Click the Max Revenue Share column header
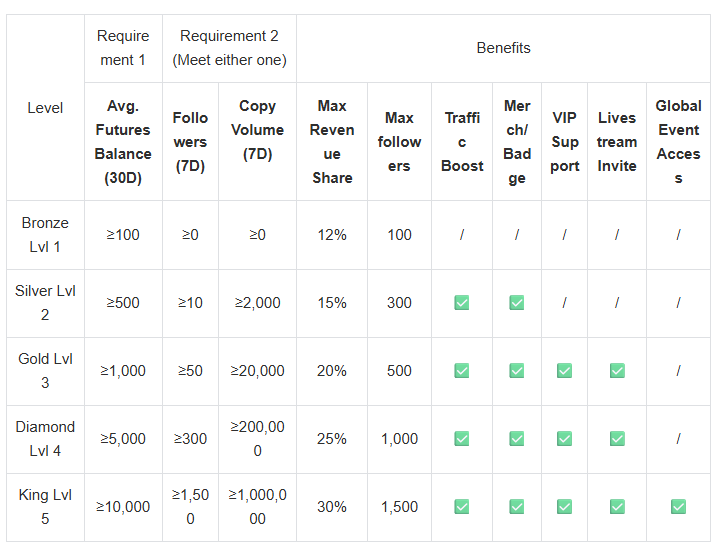The image size is (720, 555). coord(331,141)
